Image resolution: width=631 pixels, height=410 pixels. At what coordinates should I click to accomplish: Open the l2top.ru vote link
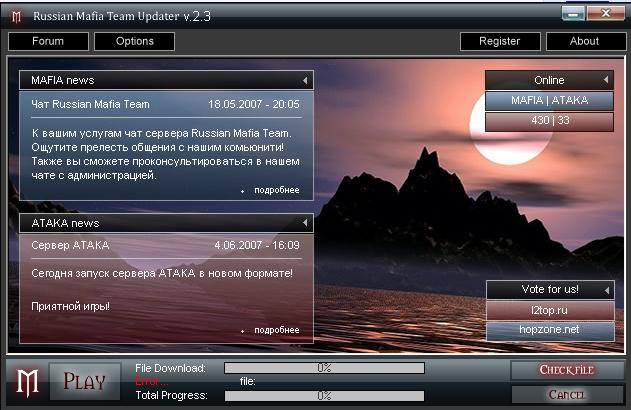click(x=549, y=310)
